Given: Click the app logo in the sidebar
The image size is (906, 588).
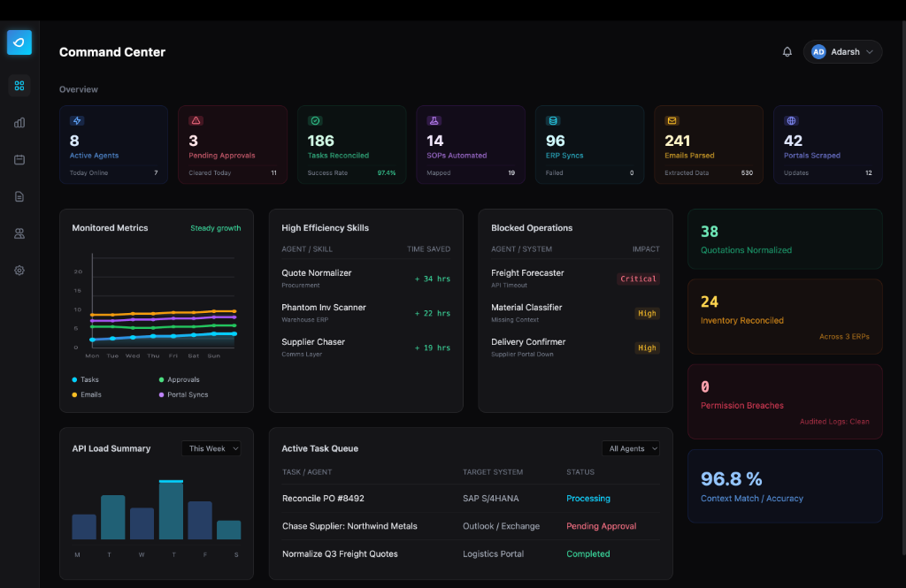Looking at the screenshot, I should click(19, 42).
